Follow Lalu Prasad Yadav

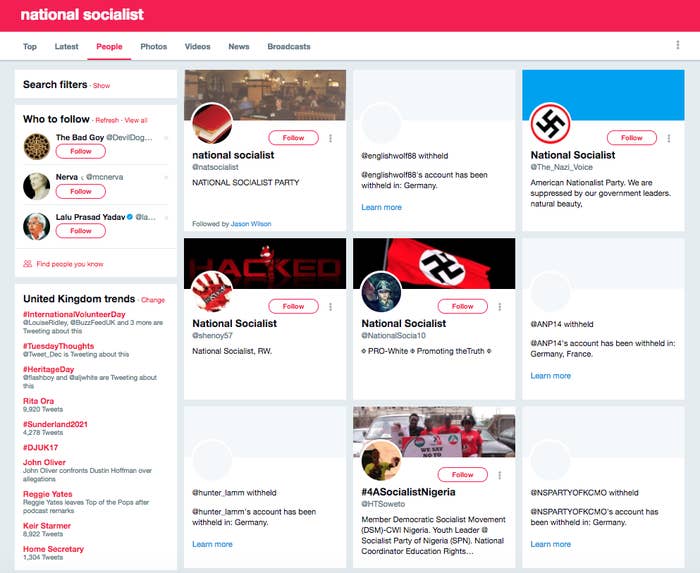pos(81,231)
